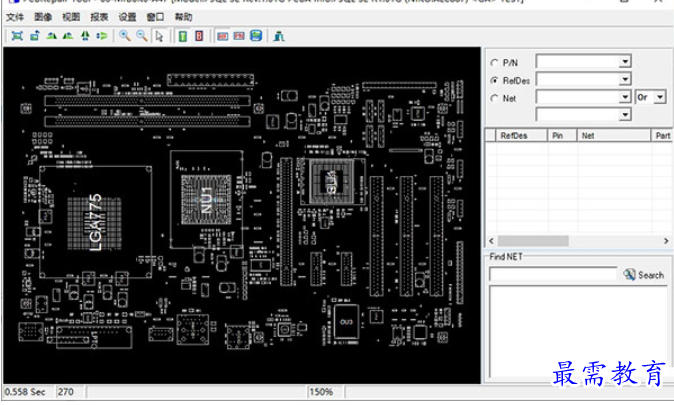The height and width of the screenshot is (405, 674).
Task: Open the 设置 menu
Action: (x=127, y=17)
